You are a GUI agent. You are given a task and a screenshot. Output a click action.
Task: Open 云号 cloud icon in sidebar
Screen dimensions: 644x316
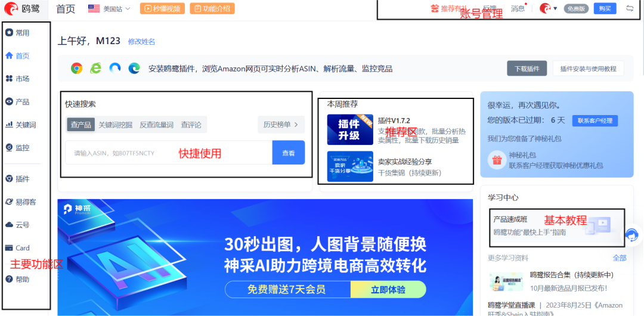9,225
